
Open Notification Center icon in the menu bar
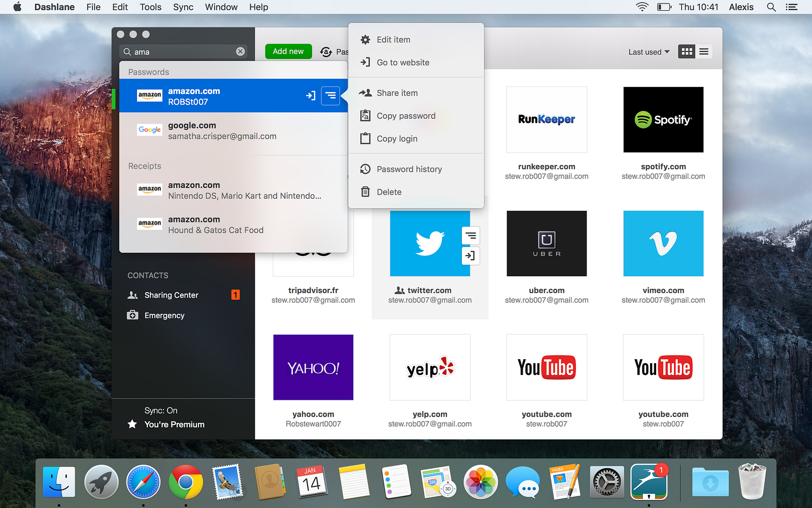coord(792,7)
